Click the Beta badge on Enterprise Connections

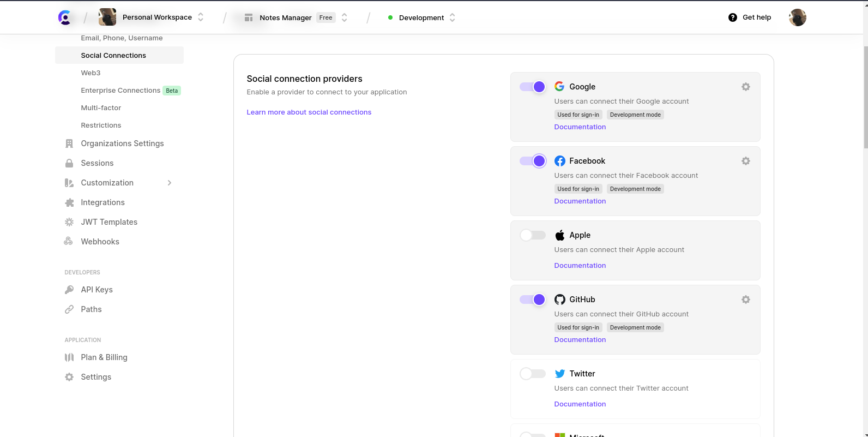[172, 91]
